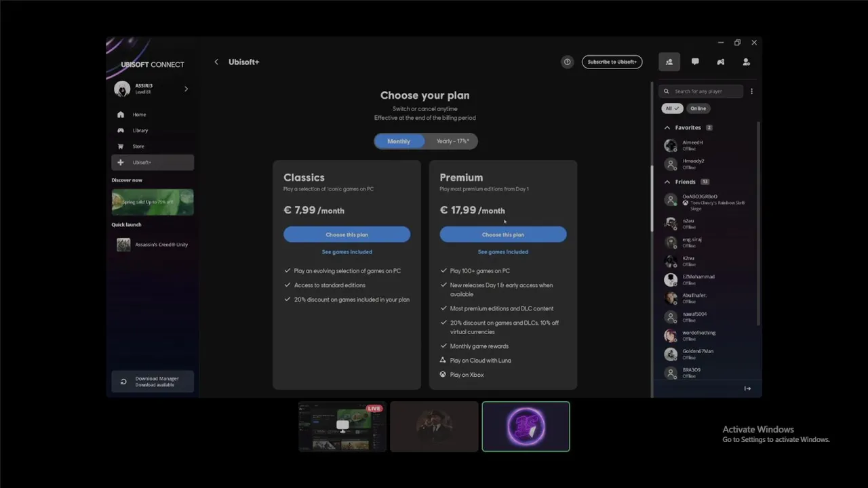This screenshot has width=868, height=488.
Task: Open the middle man-in-hat thumbnail
Action: point(434,426)
